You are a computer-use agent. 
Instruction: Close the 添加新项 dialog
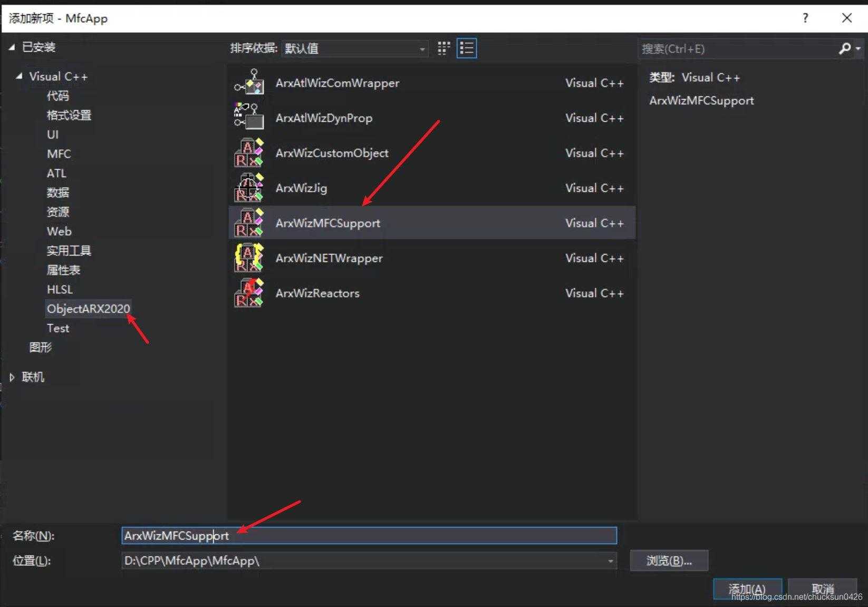click(847, 18)
